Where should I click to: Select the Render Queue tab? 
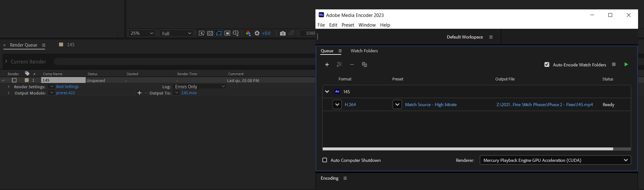(x=23, y=45)
